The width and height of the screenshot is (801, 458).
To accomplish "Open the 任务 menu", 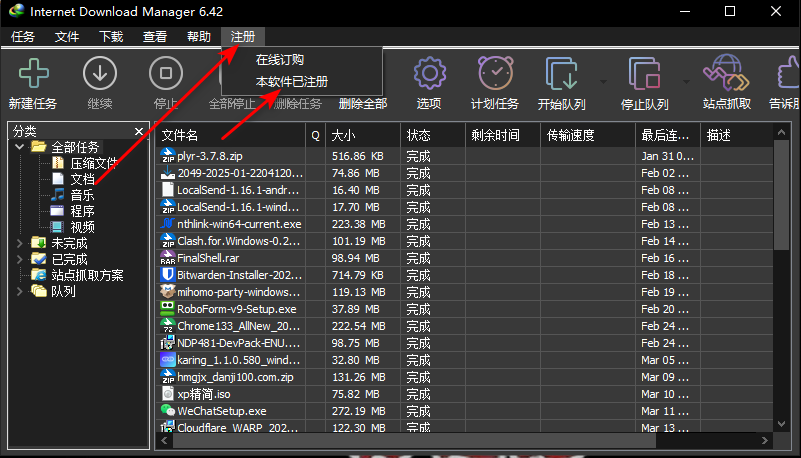I will [23, 37].
